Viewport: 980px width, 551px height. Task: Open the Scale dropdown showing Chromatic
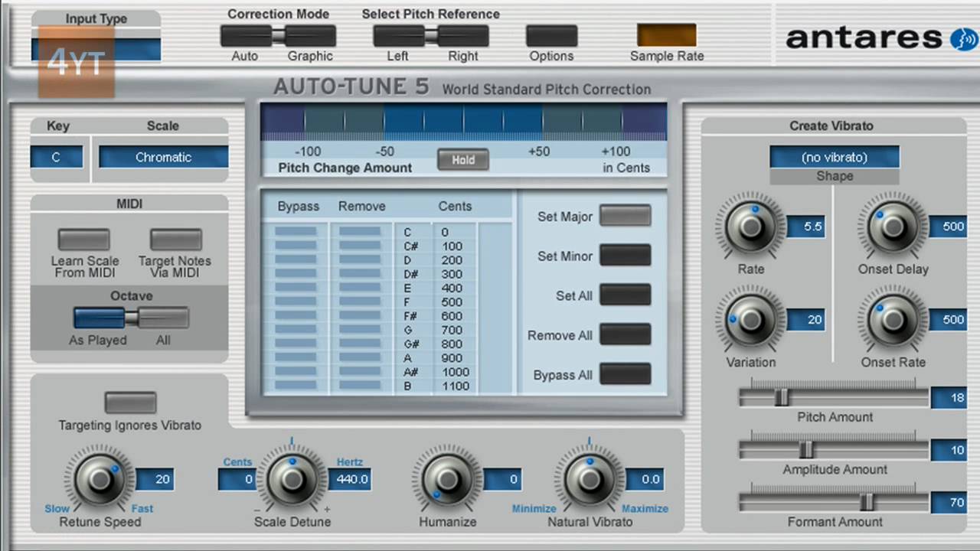coord(164,157)
